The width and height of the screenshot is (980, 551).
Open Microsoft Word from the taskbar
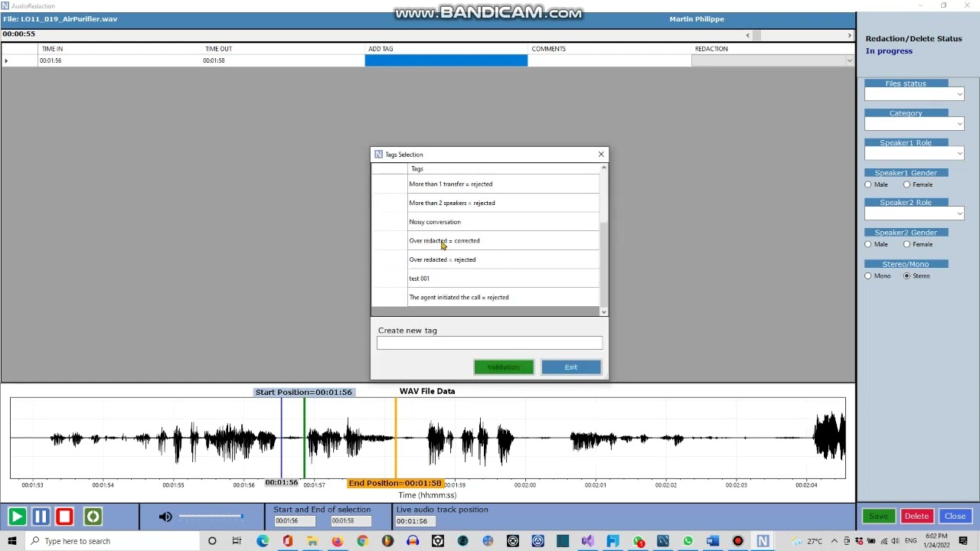click(712, 541)
